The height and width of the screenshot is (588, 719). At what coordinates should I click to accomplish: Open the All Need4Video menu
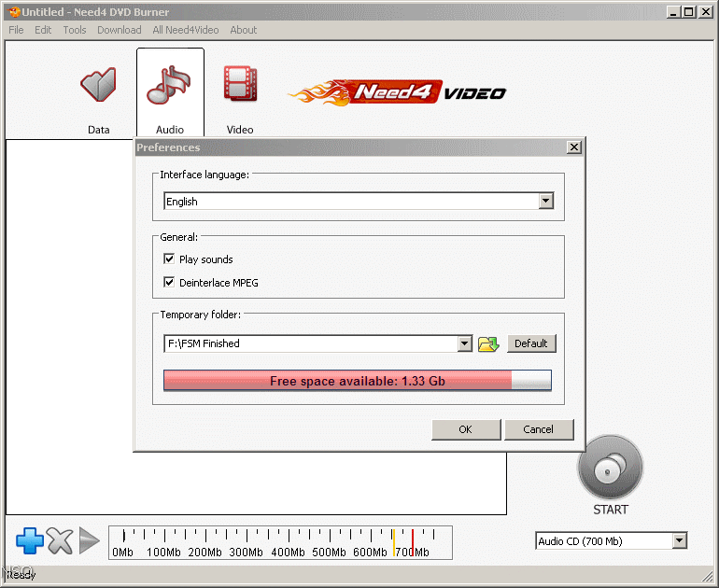click(186, 30)
